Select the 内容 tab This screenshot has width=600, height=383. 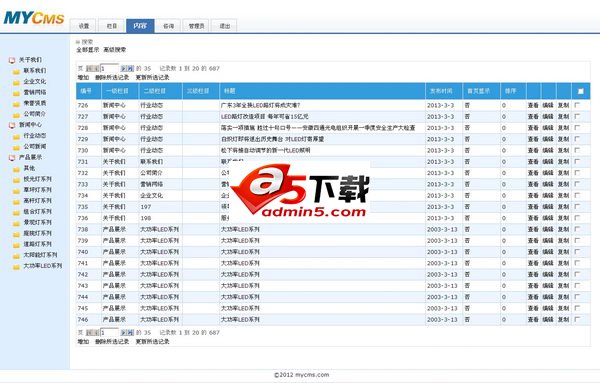click(140, 26)
